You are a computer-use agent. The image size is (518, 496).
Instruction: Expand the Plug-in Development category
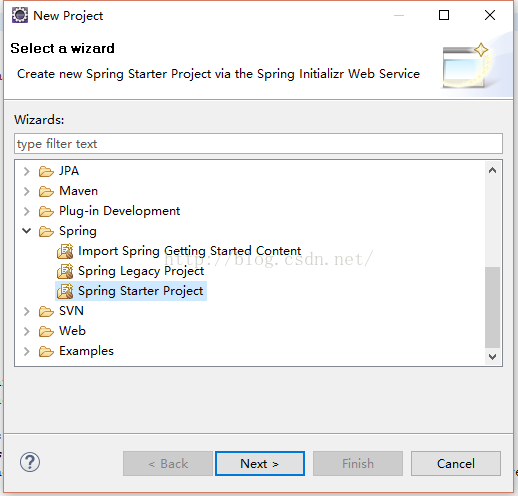(27, 211)
